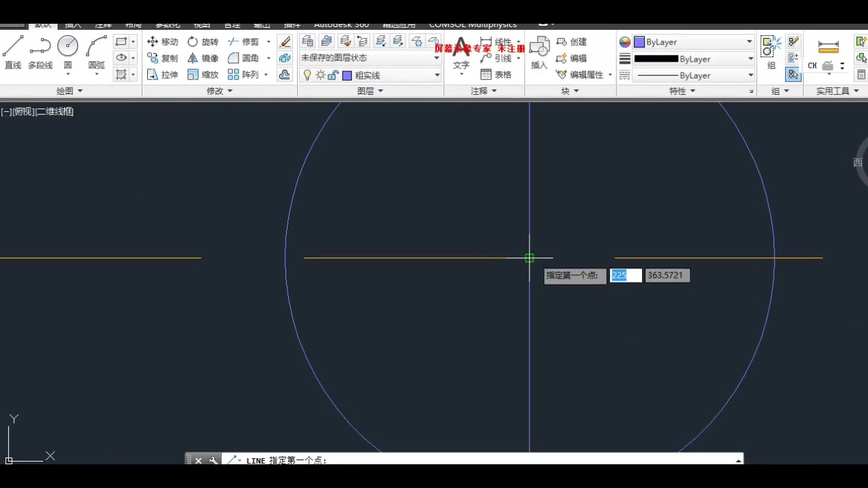Image resolution: width=868 pixels, height=488 pixels.
Task: Expand the Annotation (注释) panel
Action: click(x=484, y=91)
